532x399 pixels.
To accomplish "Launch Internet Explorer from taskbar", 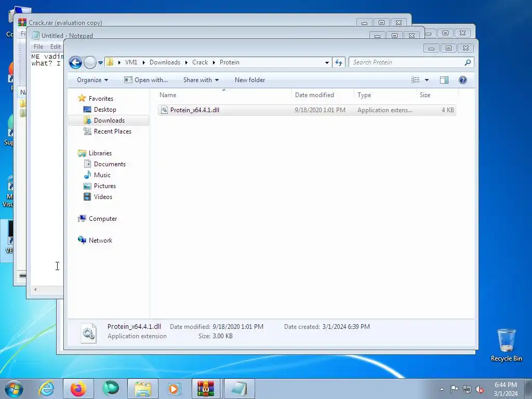I will click(46, 389).
